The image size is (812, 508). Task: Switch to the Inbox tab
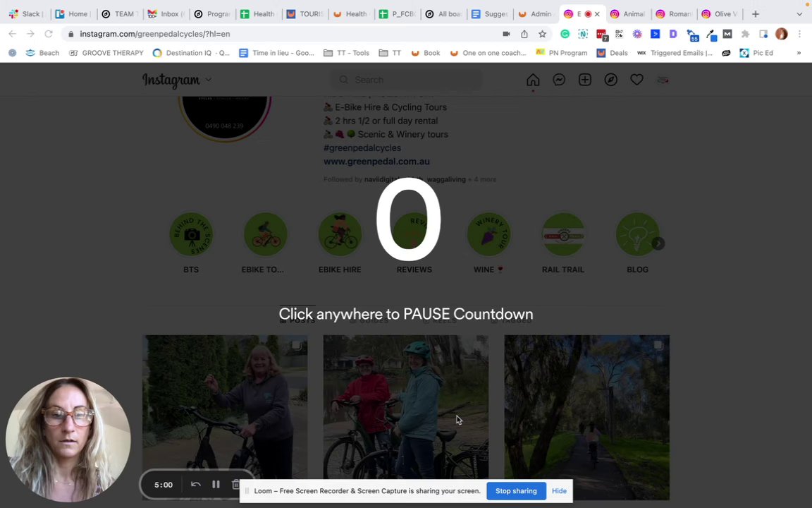tap(166, 14)
